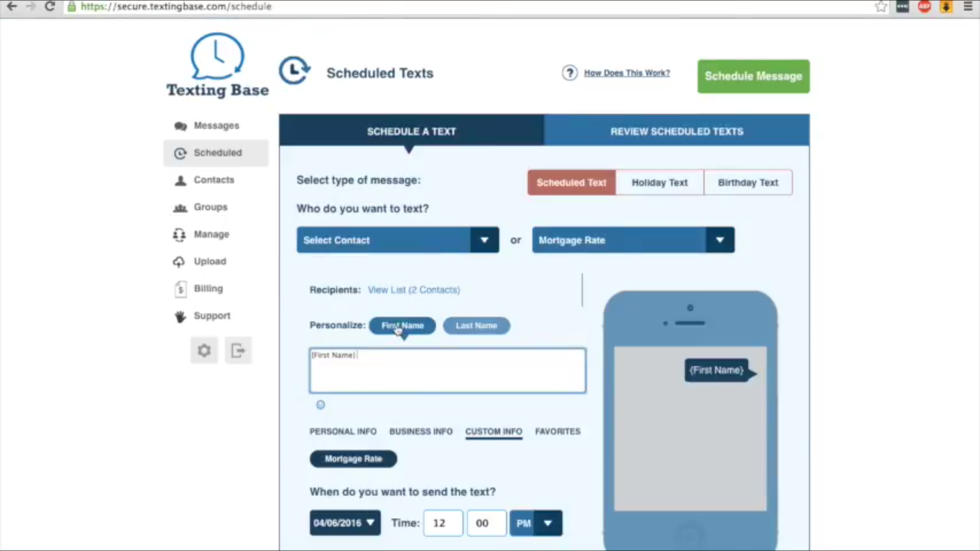Reload page with browser refresh icon
980x551 pixels.
point(50,7)
